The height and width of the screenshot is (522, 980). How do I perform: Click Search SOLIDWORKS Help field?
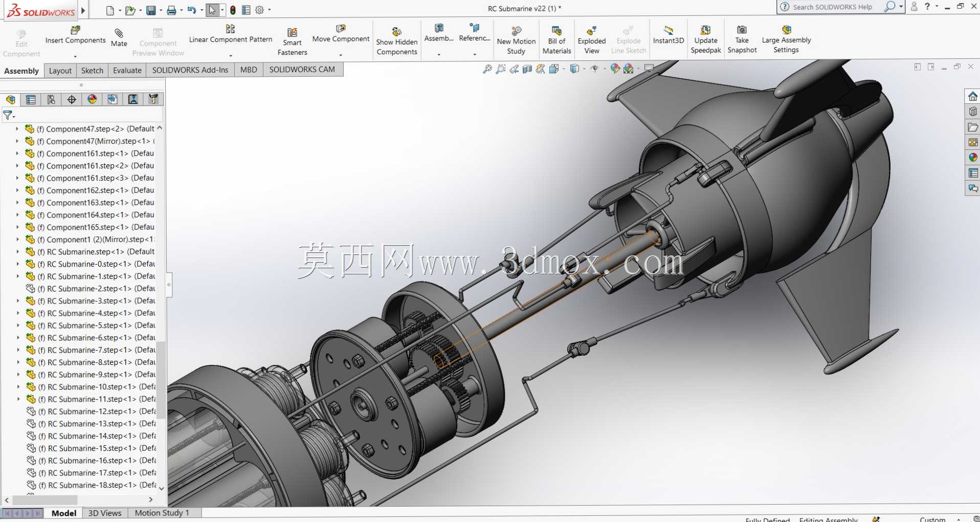[x=836, y=7]
